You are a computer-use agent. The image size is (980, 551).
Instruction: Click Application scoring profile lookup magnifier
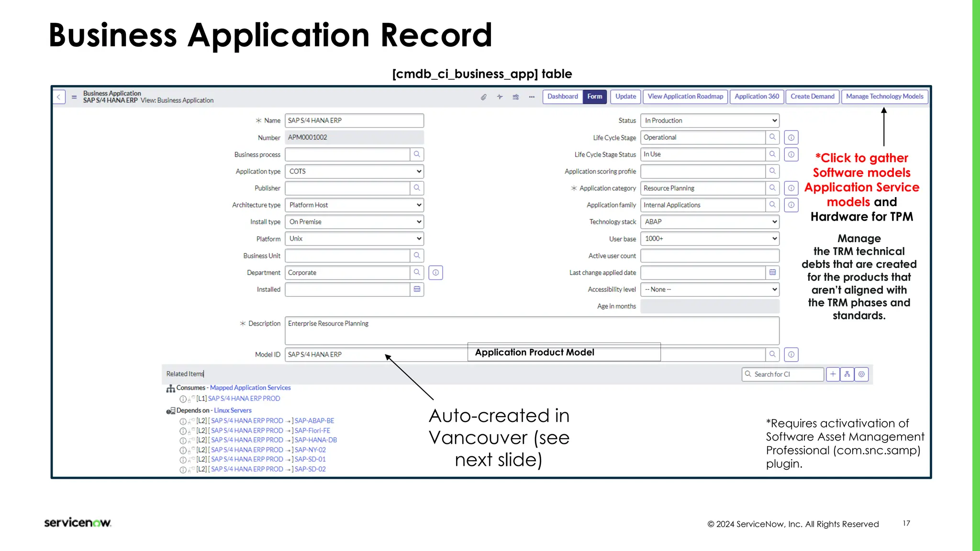(772, 171)
